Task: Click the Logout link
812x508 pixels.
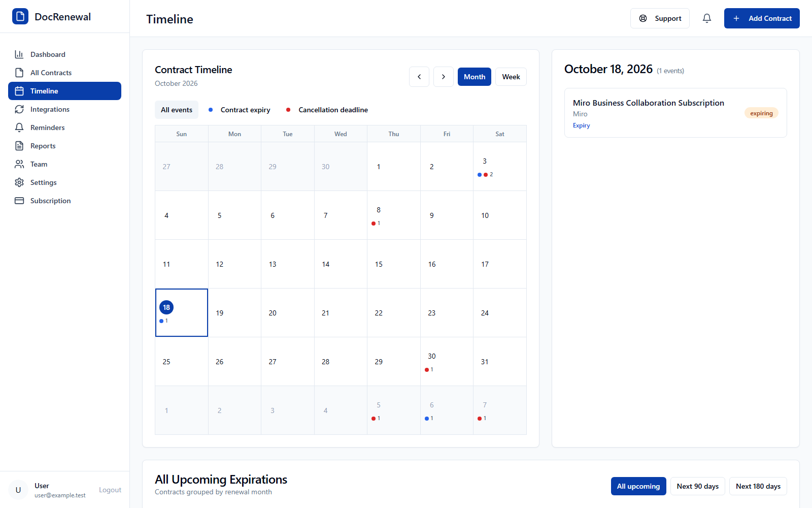Action: click(x=110, y=490)
